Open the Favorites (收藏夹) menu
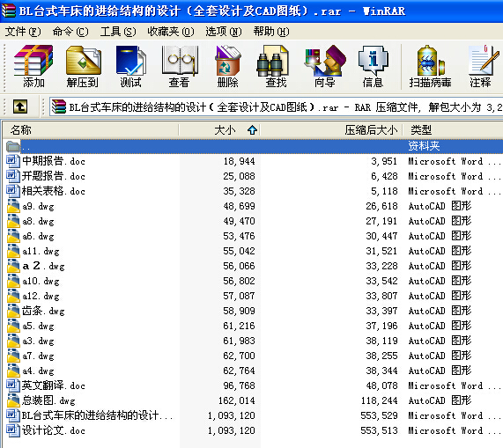 [171, 32]
